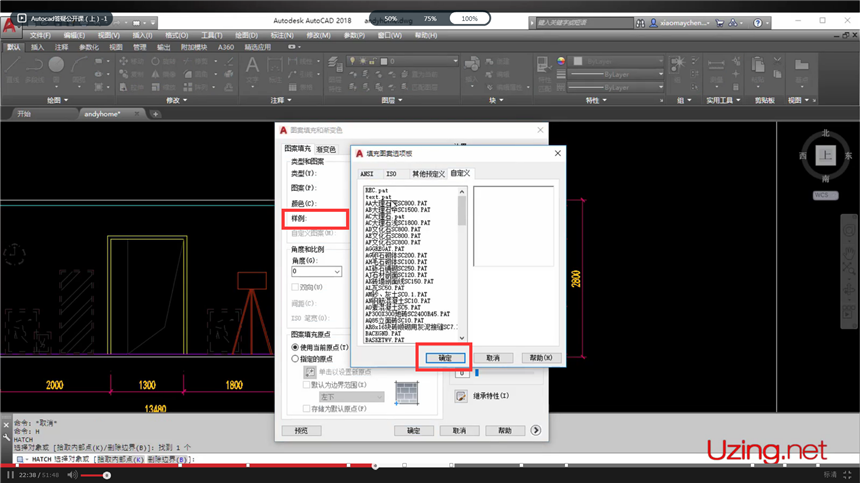Select the 使用当前原点 radio button
The image size is (860, 483).
coord(295,347)
